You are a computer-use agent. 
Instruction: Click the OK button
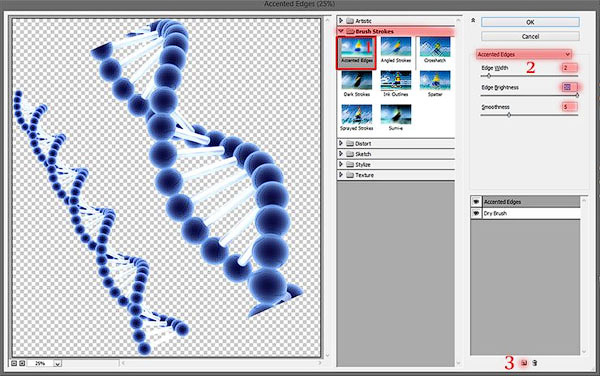(x=530, y=22)
